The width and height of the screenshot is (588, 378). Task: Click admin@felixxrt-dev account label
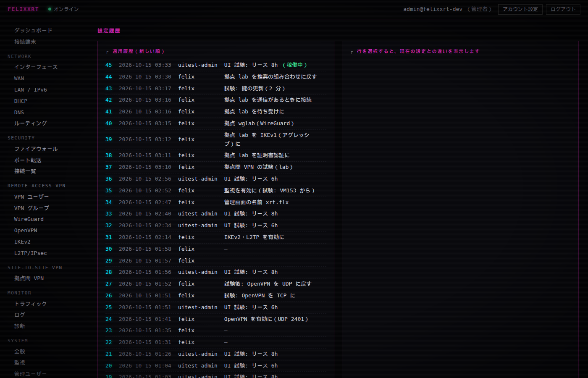coord(433,9)
